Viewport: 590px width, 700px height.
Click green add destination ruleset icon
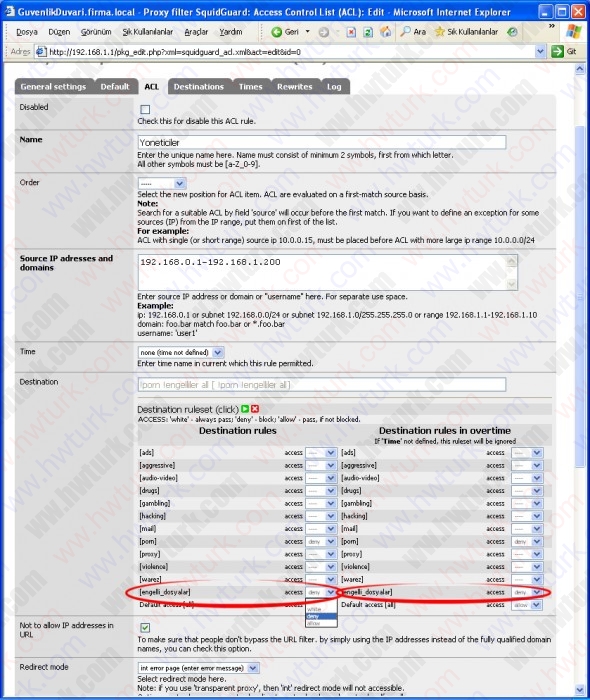[245, 409]
